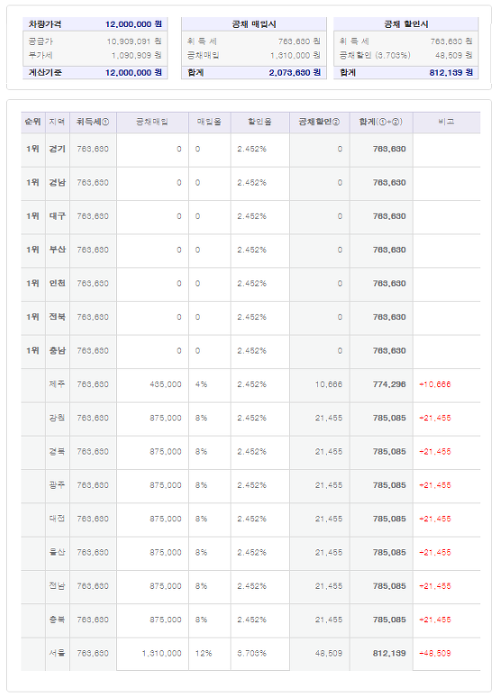Select the 774,296 total cell
The width and height of the screenshot is (500, 697).
coord(389,385)
